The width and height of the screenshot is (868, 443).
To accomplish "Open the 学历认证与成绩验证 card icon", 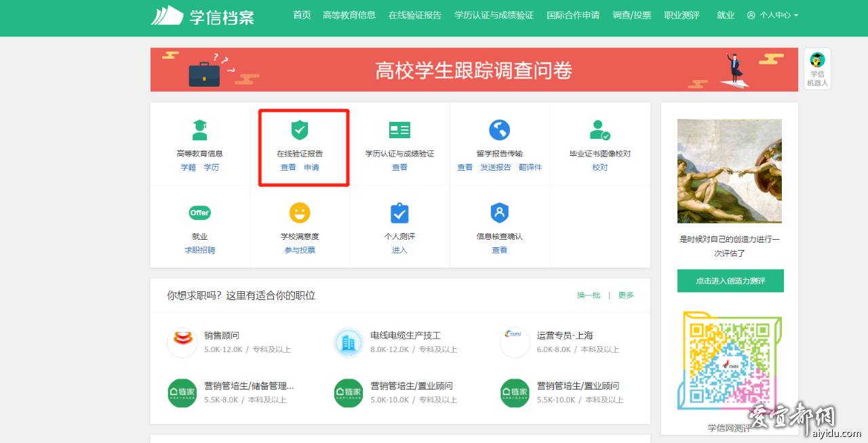I will click(x=399, y=130).
